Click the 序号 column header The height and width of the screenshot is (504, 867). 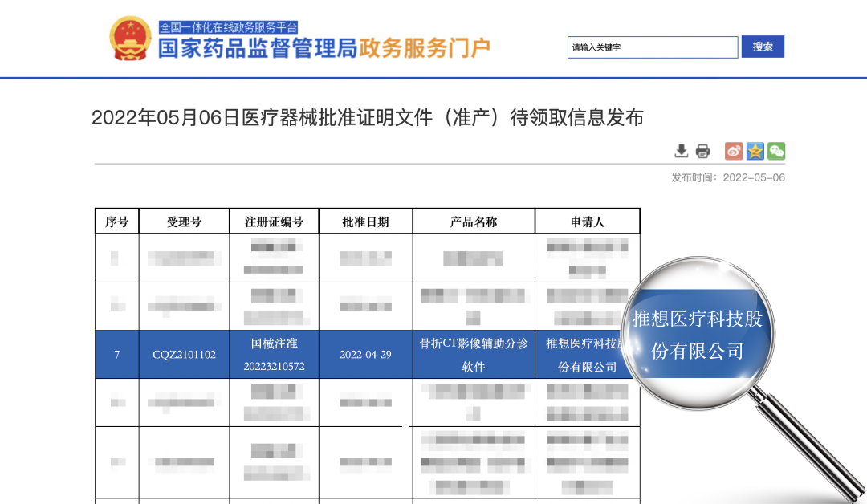click(x=117, y=221)
